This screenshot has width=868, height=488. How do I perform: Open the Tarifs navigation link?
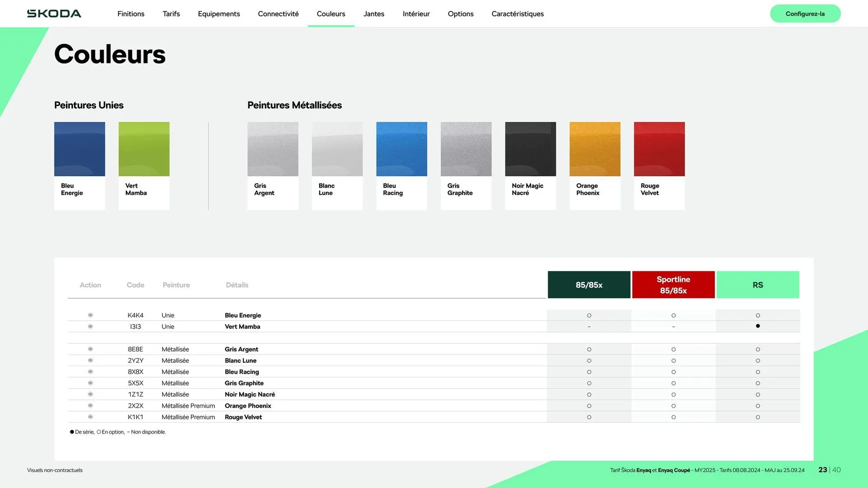click(x=171, y=14)
